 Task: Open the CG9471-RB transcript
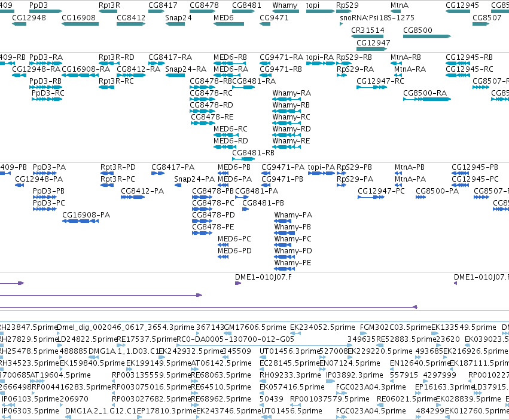(265, 75)
